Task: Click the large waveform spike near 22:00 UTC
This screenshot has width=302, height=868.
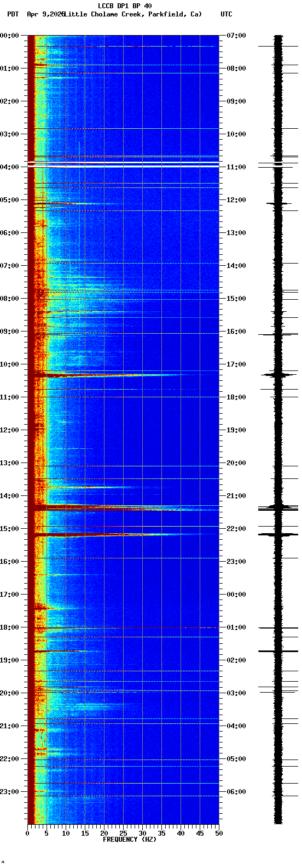Action: click(278, 534)
